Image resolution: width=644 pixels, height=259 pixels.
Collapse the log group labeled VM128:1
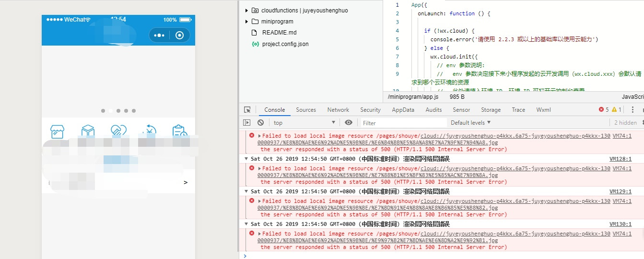(246, 159)
